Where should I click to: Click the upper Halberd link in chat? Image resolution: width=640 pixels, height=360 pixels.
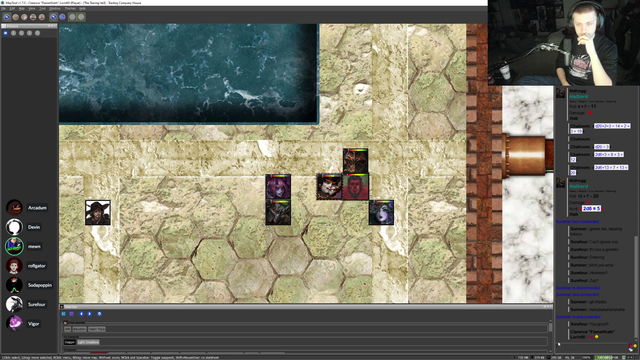pyautogui.click(x=578, y=97)
